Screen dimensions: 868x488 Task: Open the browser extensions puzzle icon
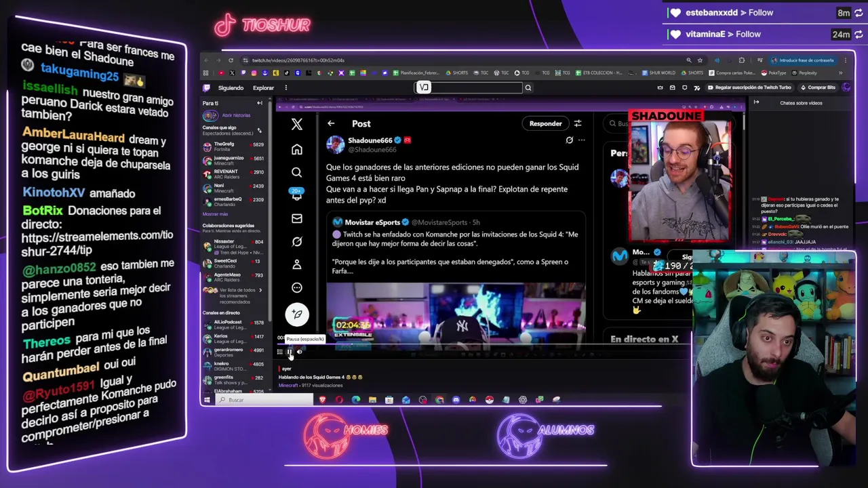pyautogui.click(x=741, y=60)
